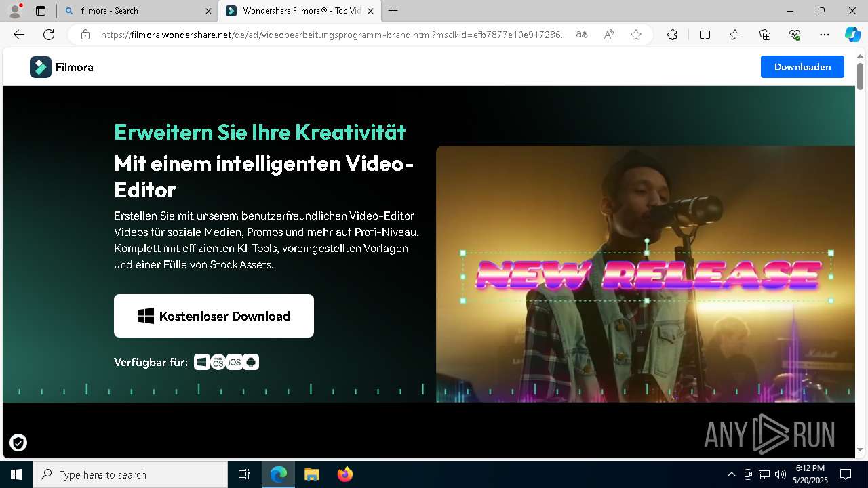This screenshot has width=868, height=488.
Task: Open Browser essentials heart icon
Action: pyautogui.click(x=795, y=35)
